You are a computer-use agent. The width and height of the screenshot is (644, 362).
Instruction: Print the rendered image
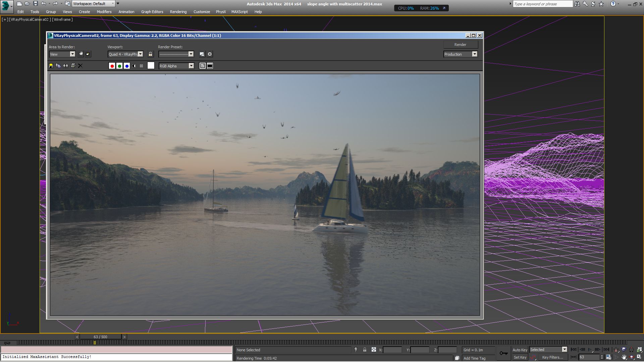[x=73, y=66]
